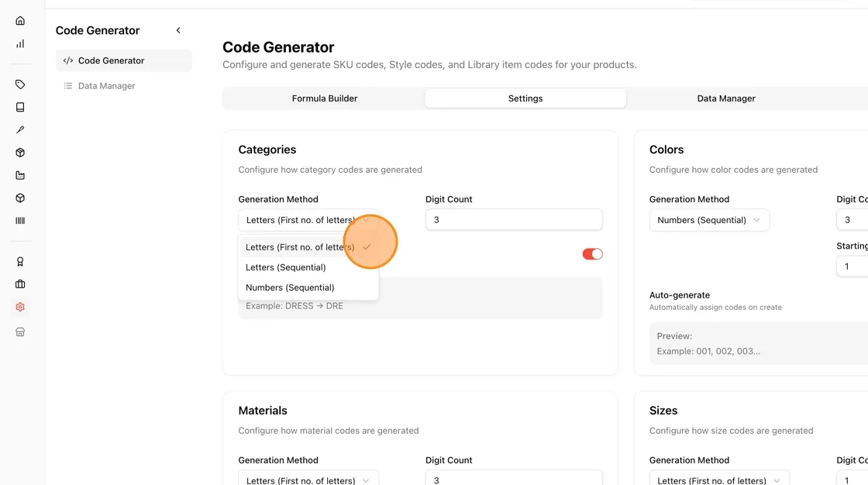This screenshot has height=485, width=868.
Task: Open Categories Generation Method dropdown
Action: pos(308,220)
